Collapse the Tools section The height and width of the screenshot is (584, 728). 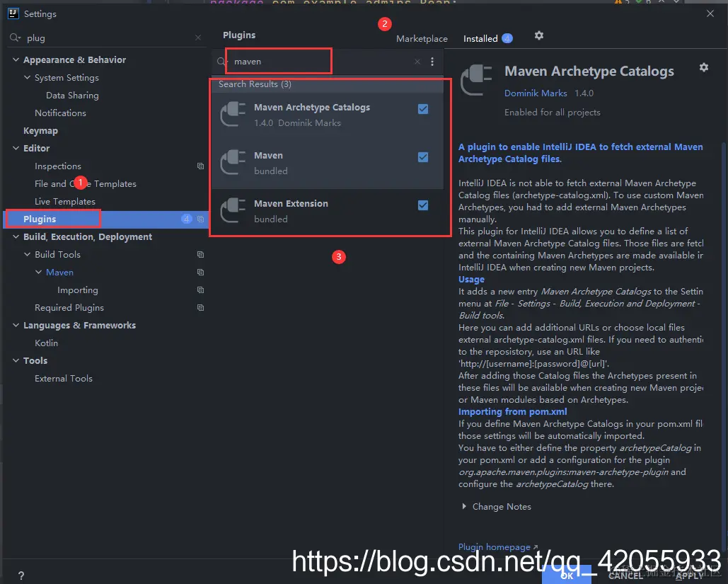[16, 360]
